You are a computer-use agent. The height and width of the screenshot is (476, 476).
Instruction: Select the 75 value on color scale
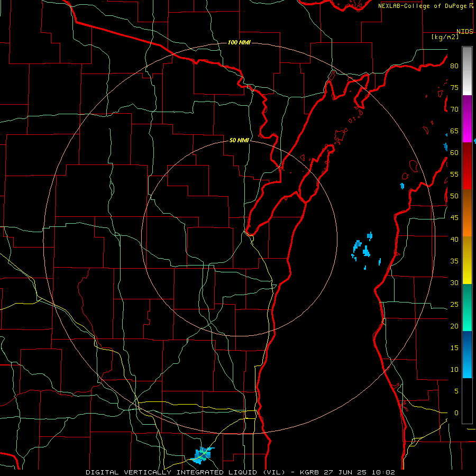coord(454,87)
